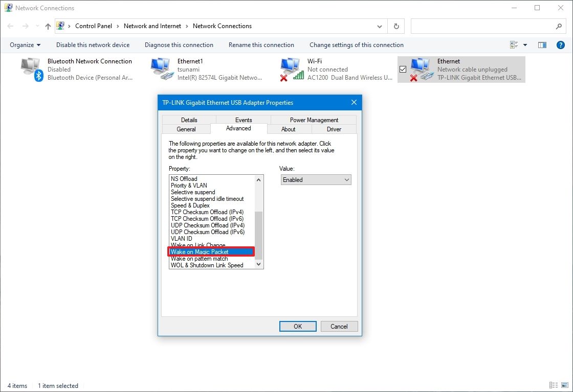Click Diagnose this connection
The width and height of the screenshot is (573, 392).
tap(179, 45)
